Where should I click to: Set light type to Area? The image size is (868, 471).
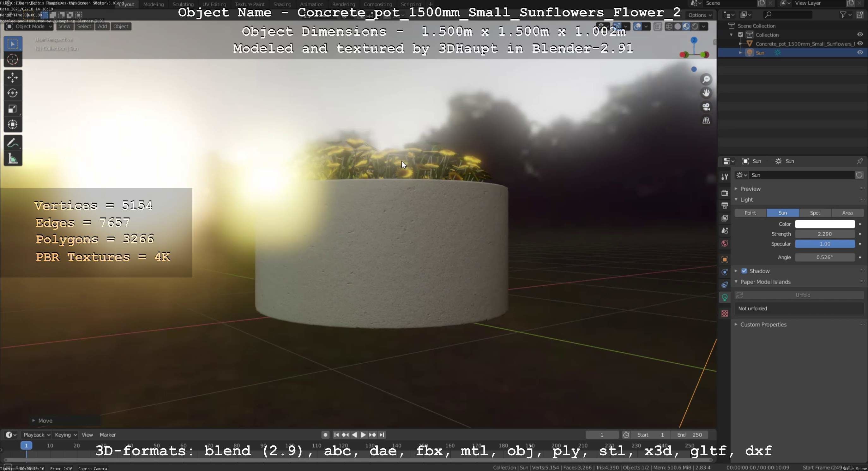(847, 213)
